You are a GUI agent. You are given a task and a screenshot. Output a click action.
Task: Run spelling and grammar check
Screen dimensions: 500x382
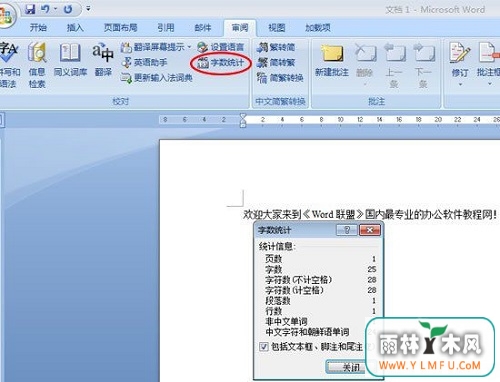pos(9,64)
